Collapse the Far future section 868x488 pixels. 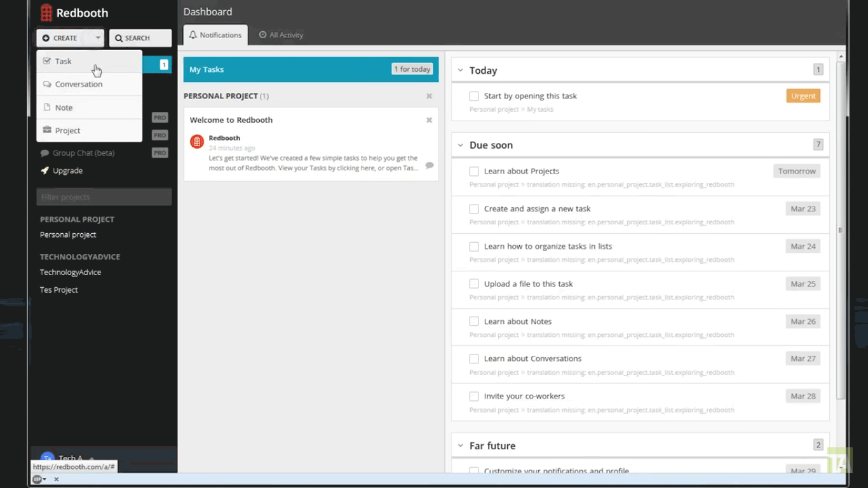coord(461,446)
